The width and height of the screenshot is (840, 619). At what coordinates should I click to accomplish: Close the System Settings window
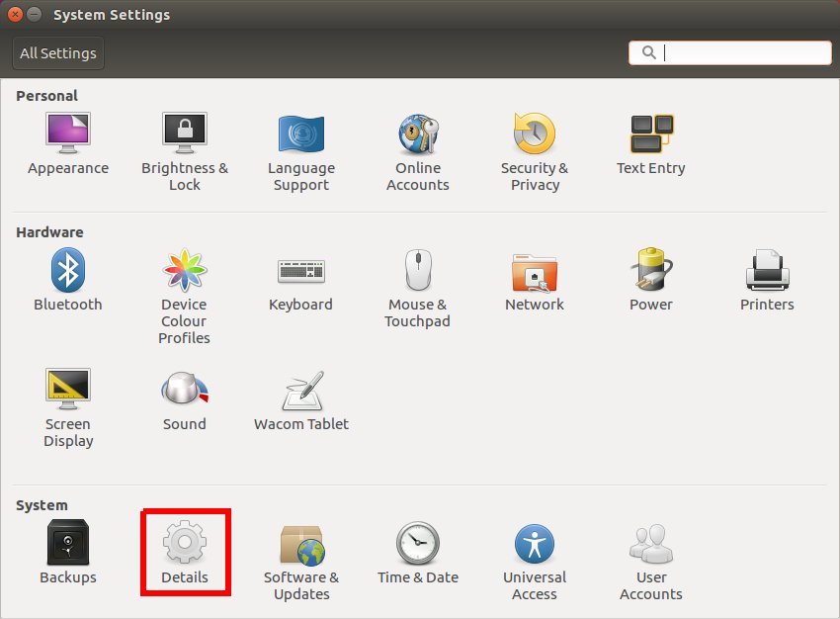pyautogui.click(x=15, y=15)
